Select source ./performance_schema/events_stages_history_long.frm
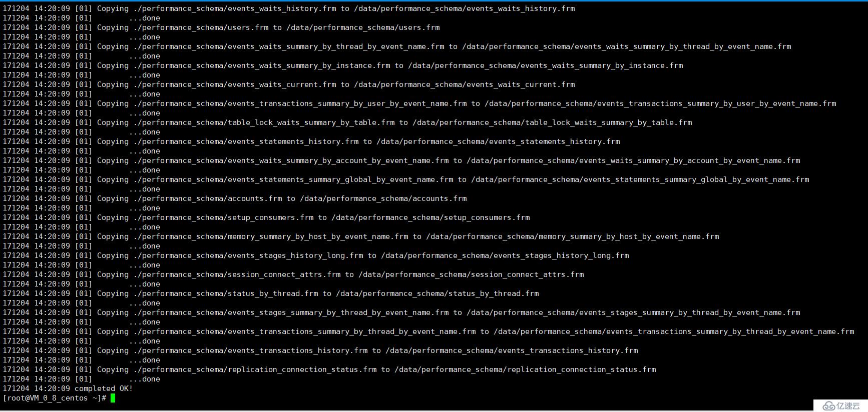The height and width of the screenshot is (412, 868). coord(248,255)
